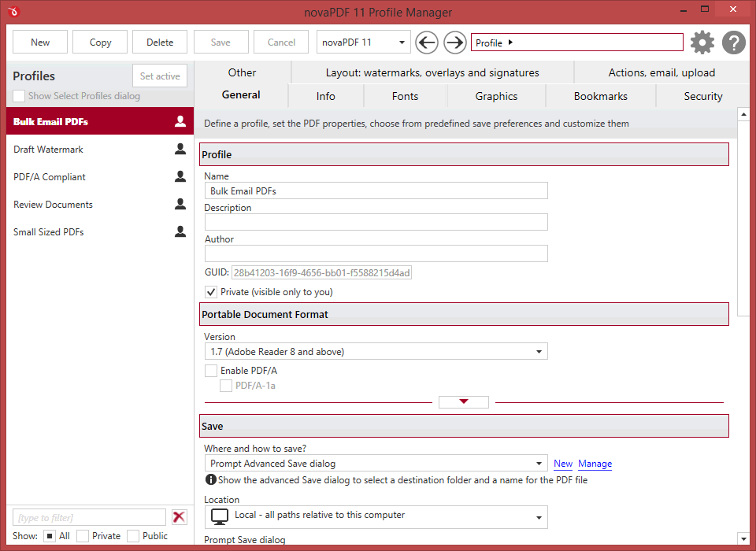Tick the PDF/A-1a checkbox
The image size is (756, 551).
[226, 386]
